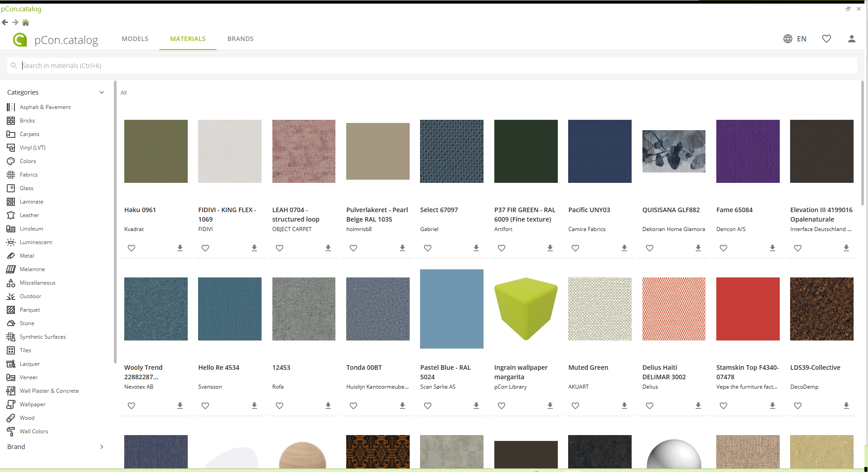Download the Fame 65084 material
Image resolution: width=868 pixels, height=472 pixels.
[773, 248]
